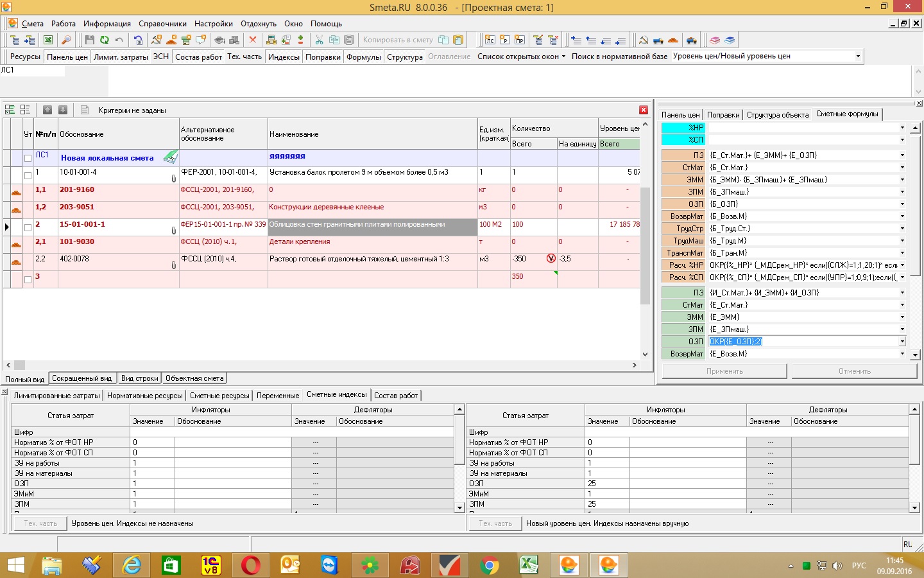Click the paperclip icon in row 10-01-001-4

pos(173,178)
